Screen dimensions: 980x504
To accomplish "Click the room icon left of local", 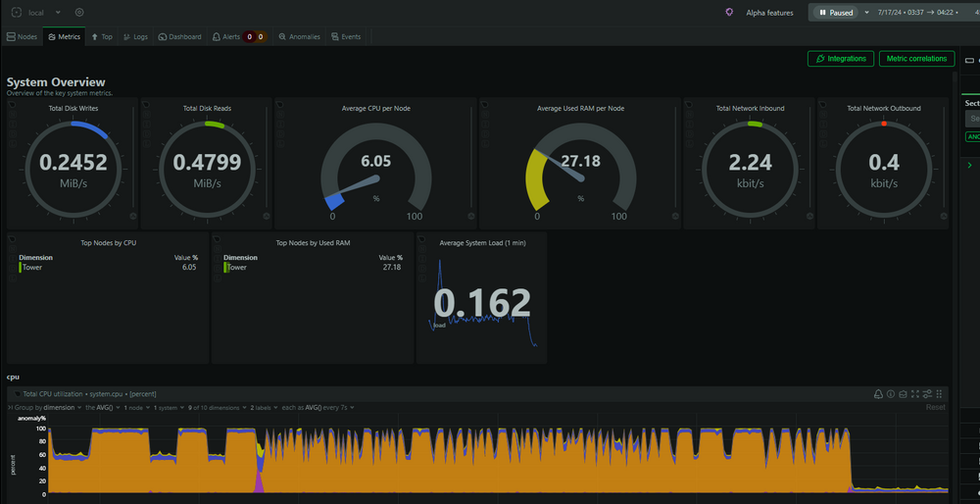I will [x=17, y=13].
